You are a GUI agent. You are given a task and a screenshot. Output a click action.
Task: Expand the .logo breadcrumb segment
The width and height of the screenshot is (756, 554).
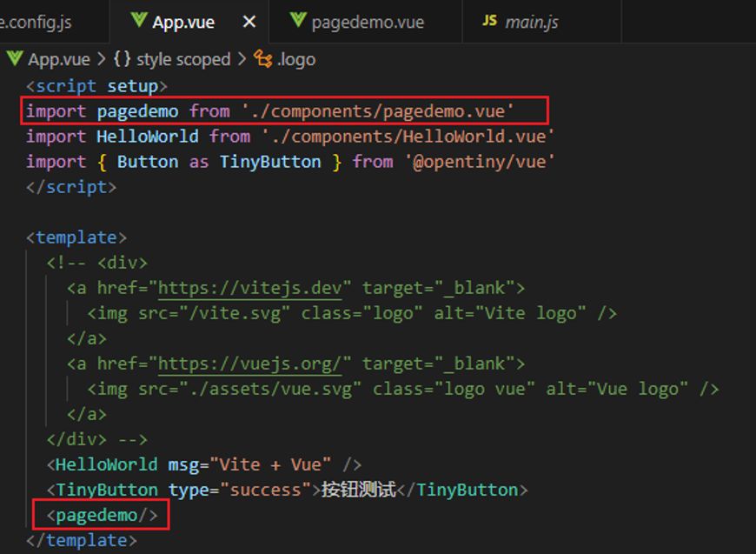tap(296, 59)
